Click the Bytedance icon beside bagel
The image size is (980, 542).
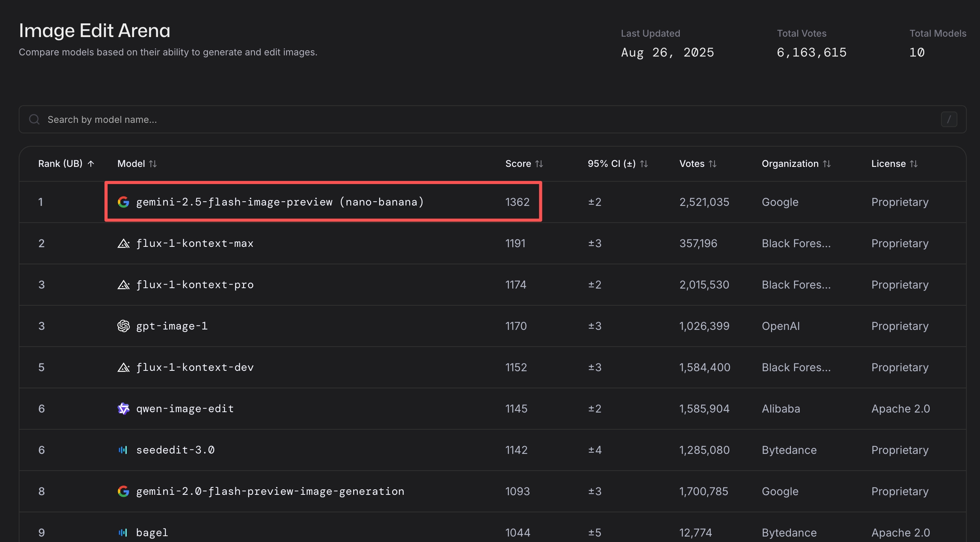coord(123,533)
